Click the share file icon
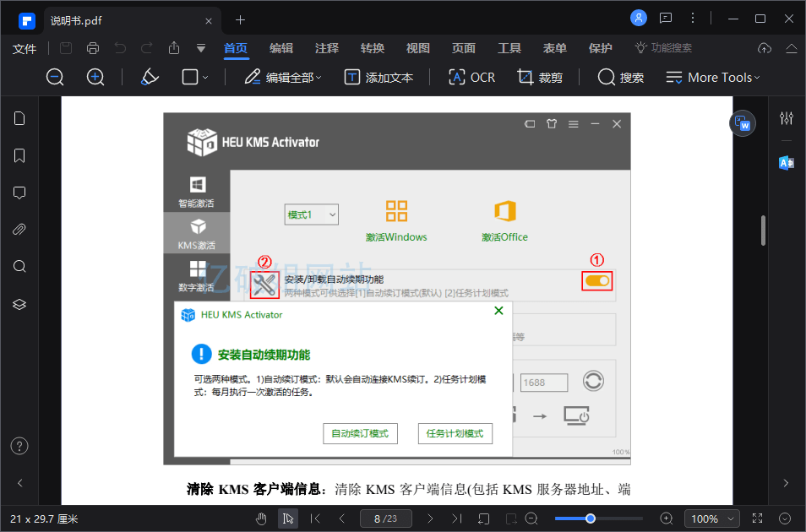Screen dimensions: 806x532 (x=174, y=48)
